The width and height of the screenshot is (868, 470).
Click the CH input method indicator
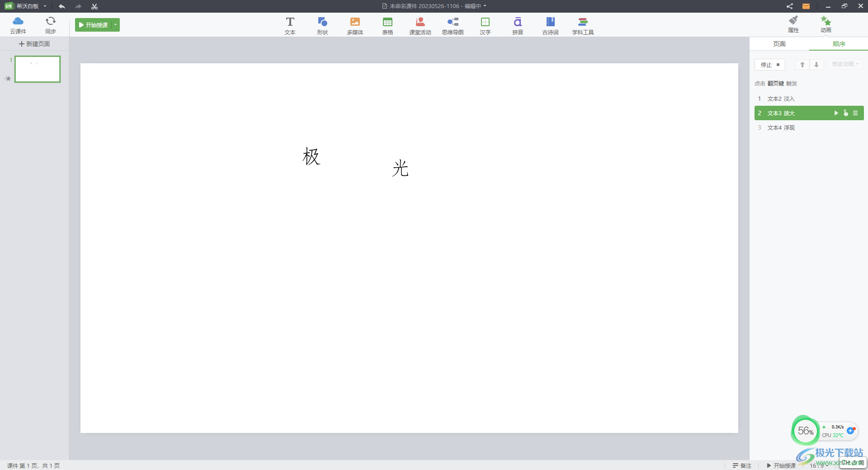[x=853, y=463]
